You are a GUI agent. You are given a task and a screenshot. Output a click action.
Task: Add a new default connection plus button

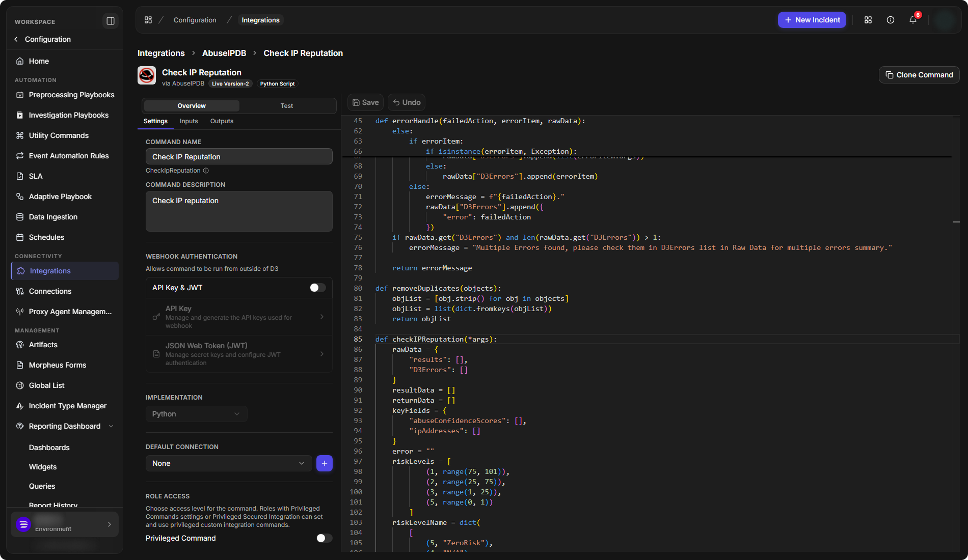pyautogui.click(x=325, y=463)
